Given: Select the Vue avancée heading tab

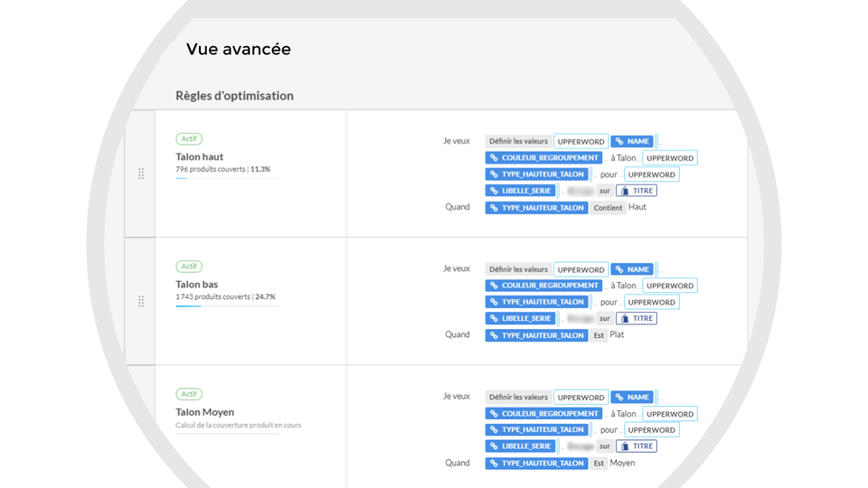Looking at the screenshot, I should pyautogui.click(x=239, y=50).
